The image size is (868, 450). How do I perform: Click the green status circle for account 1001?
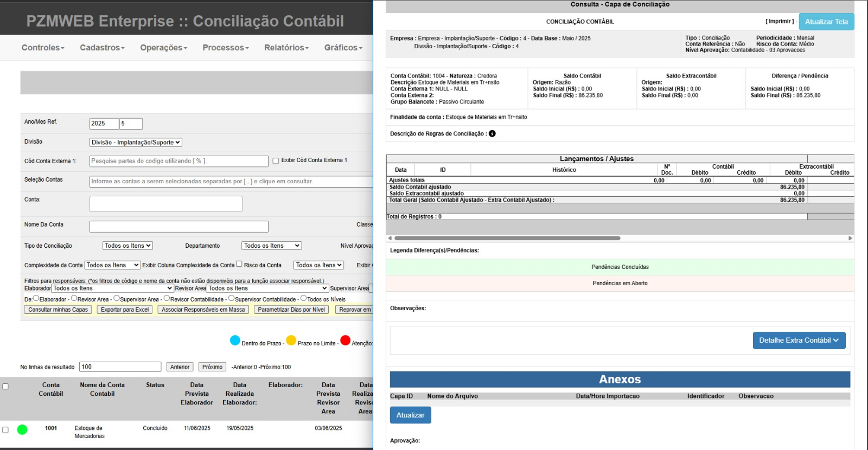pyautogui.click(x=22, y=429)
